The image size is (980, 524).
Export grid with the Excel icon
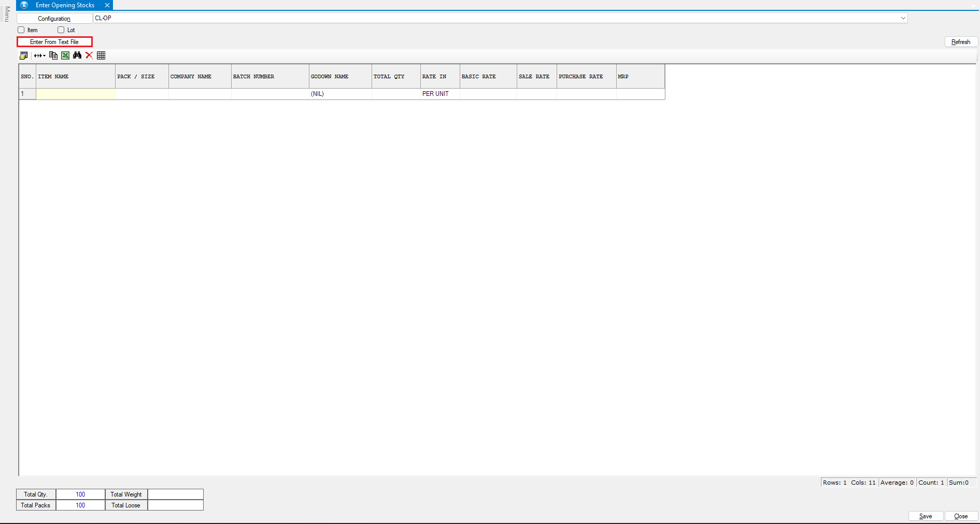pos(65,55)
